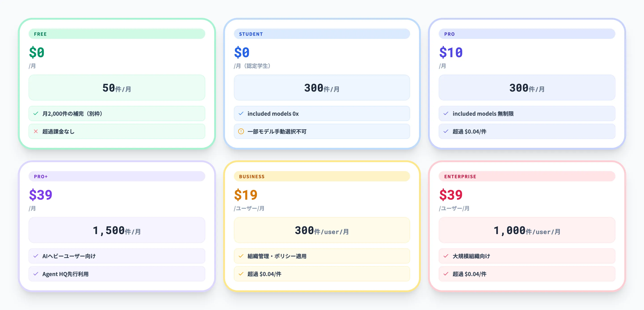The width and height of the screenshot is (644, 310).
Task: Select the FREE plan label
Action: (x=40, y=34)
